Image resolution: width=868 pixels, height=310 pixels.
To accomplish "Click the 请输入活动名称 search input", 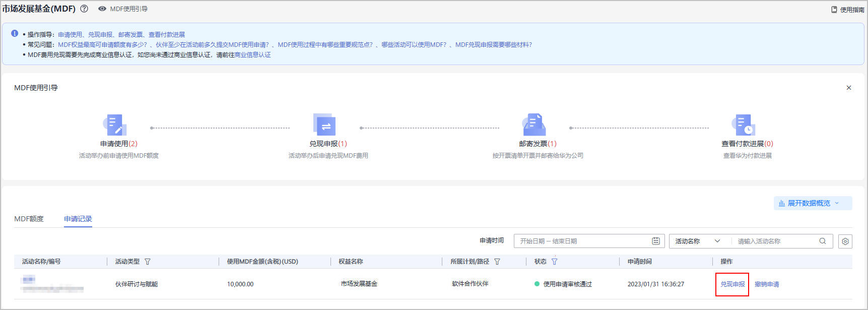I will click(775, 241).
